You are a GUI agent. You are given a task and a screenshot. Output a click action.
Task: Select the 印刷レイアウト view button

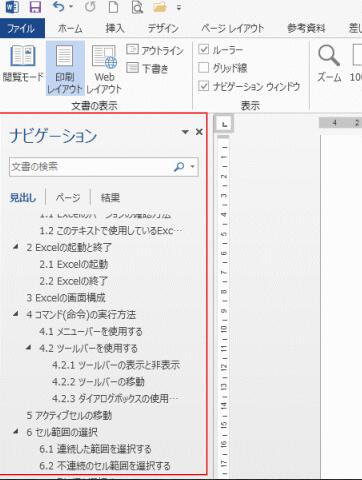[65, 69]
